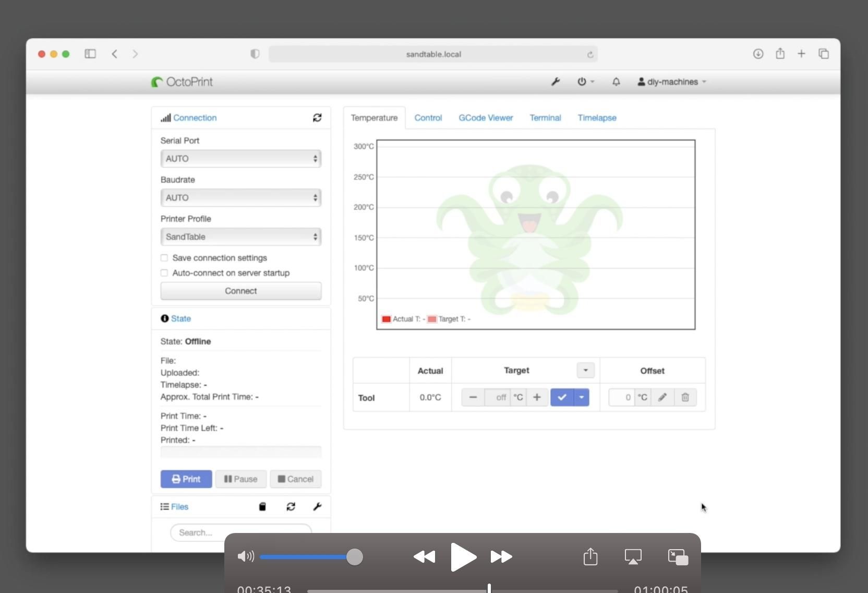Viewport: 868px width, 593px height.
Task: Click the OctoPrint logo
Action: (182, 82)
